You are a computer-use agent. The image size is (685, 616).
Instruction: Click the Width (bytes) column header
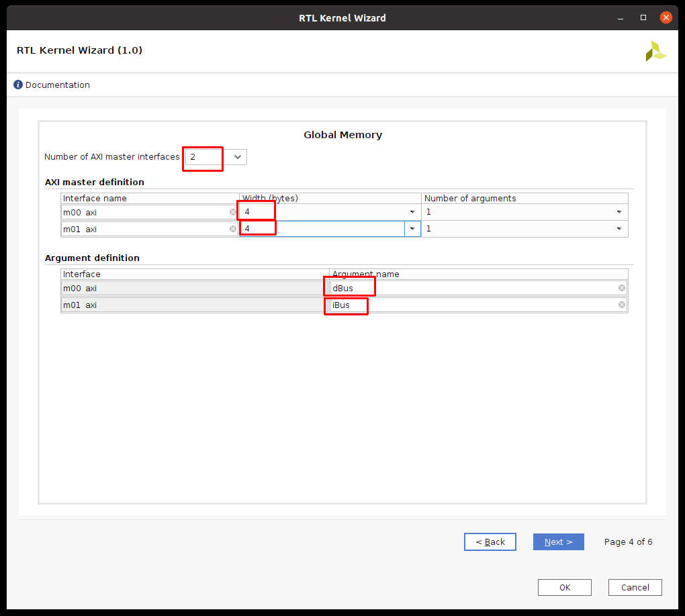pos(330,198)
